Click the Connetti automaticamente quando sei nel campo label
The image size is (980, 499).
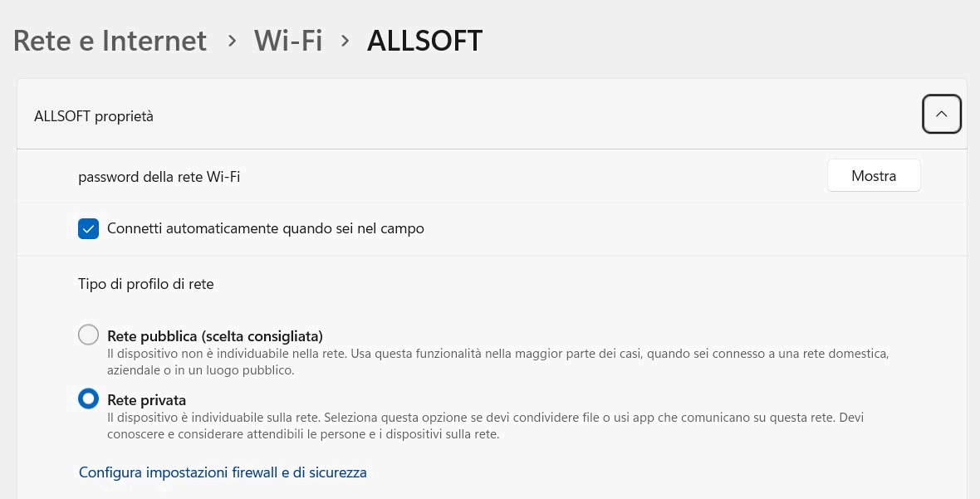(x=266, y=228)
